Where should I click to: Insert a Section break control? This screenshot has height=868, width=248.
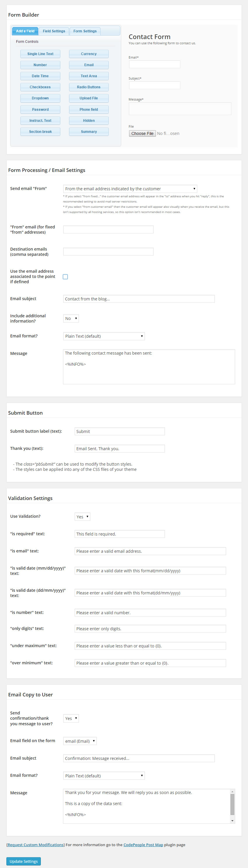[40, 132]
